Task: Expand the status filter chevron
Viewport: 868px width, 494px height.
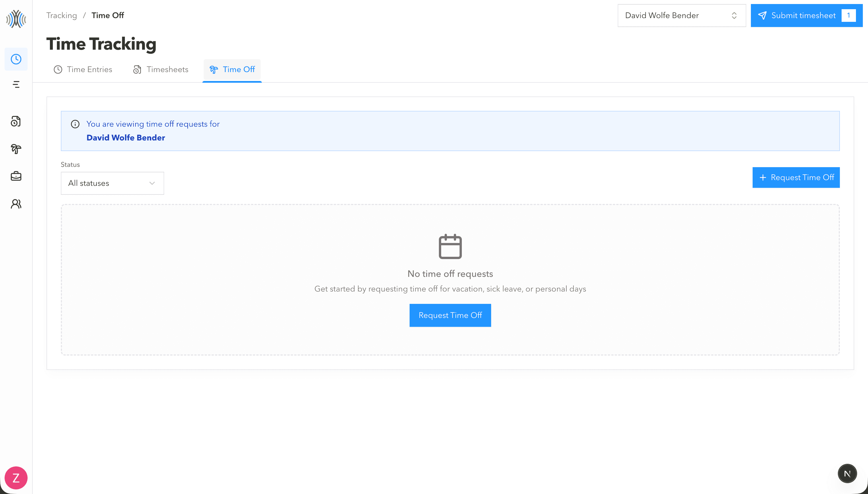Action: (151, 183)
